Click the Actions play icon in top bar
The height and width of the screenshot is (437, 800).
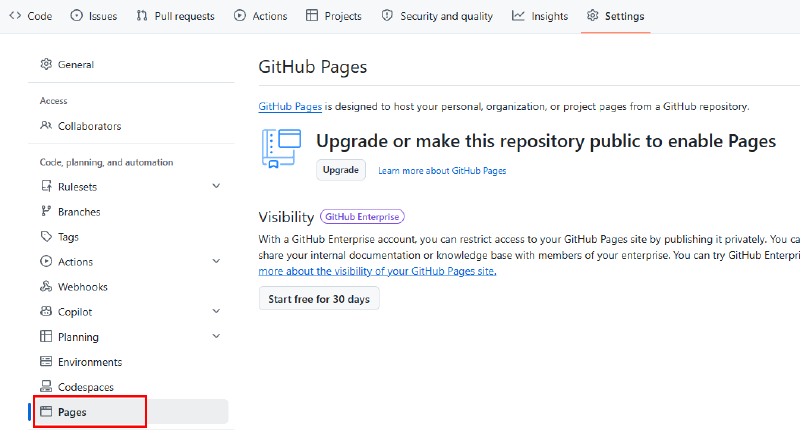click(240, 16)
